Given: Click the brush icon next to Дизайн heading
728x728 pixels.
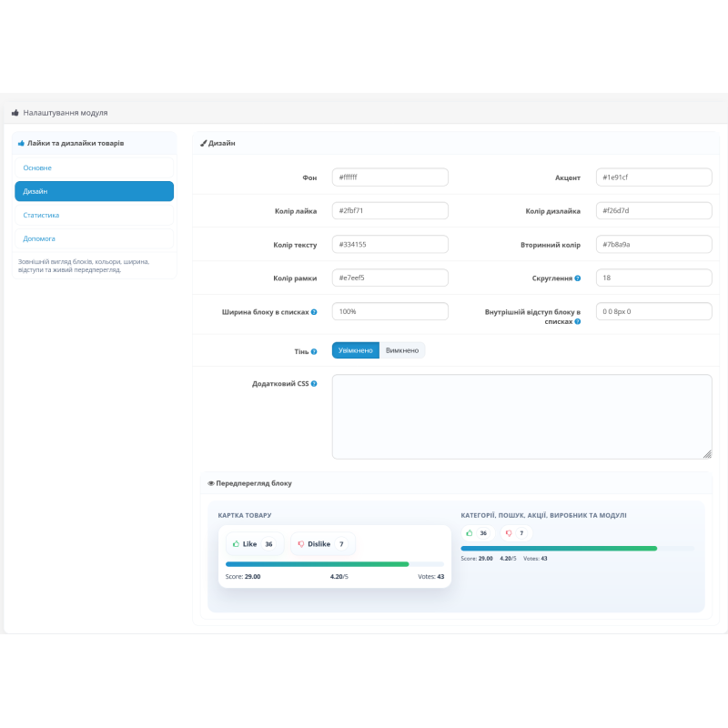Looking at the screenshot, I should [203, 144].
